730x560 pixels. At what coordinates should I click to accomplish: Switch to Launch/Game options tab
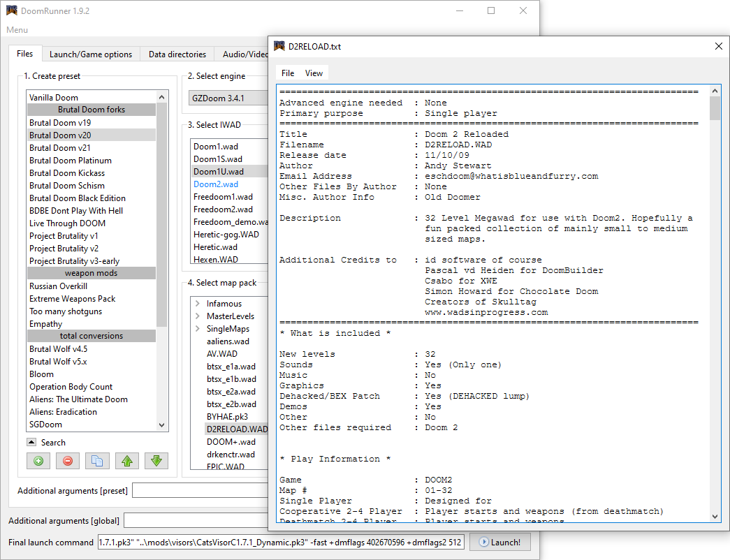pyautogui.click(x=91, y=54)
